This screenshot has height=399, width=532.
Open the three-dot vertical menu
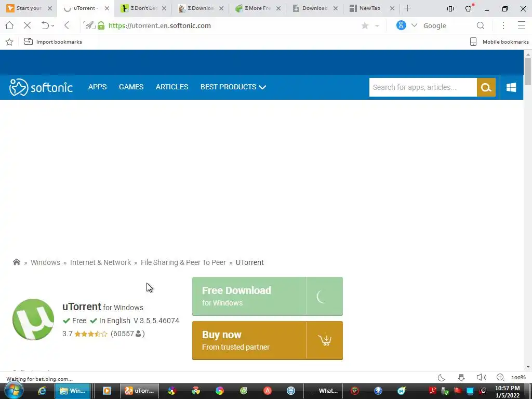[503, 25]
